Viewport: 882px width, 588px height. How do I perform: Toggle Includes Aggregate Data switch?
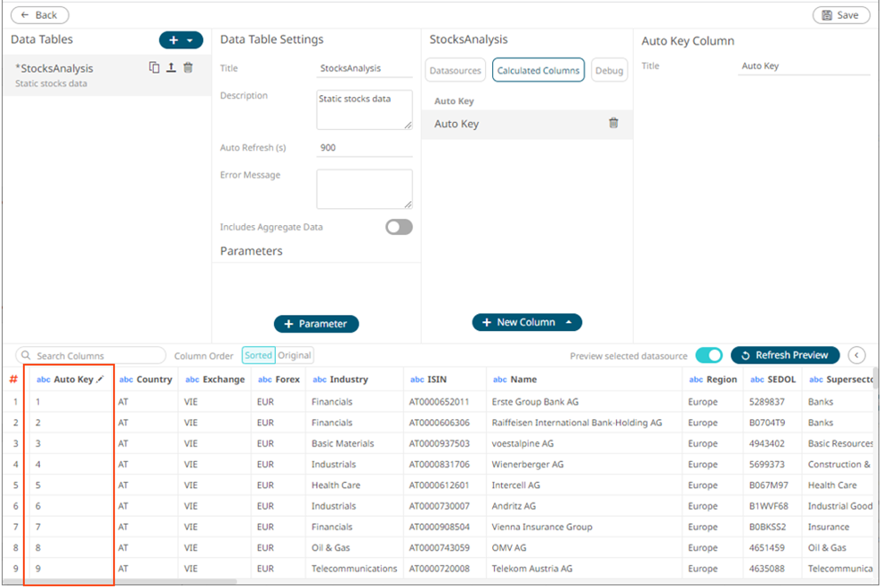399,227
